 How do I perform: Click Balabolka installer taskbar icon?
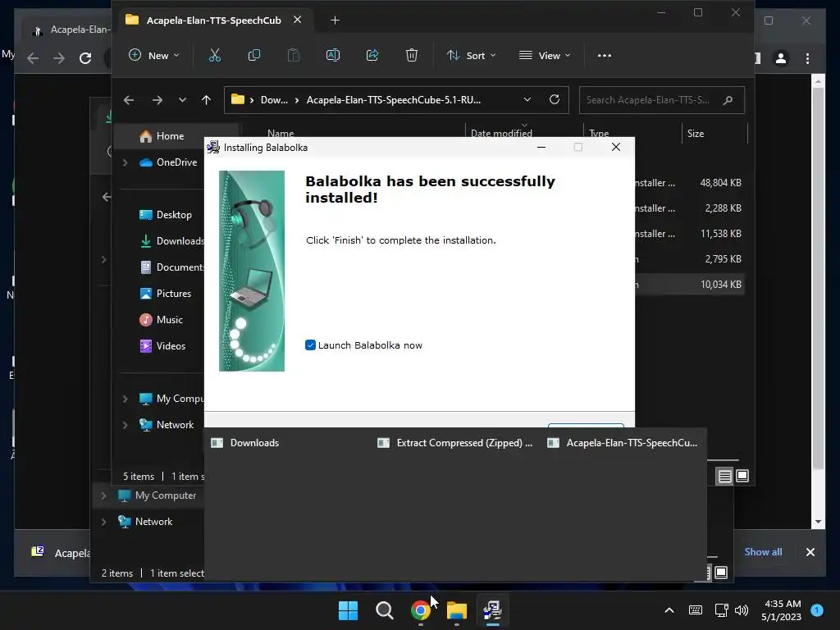coord(492,610)
